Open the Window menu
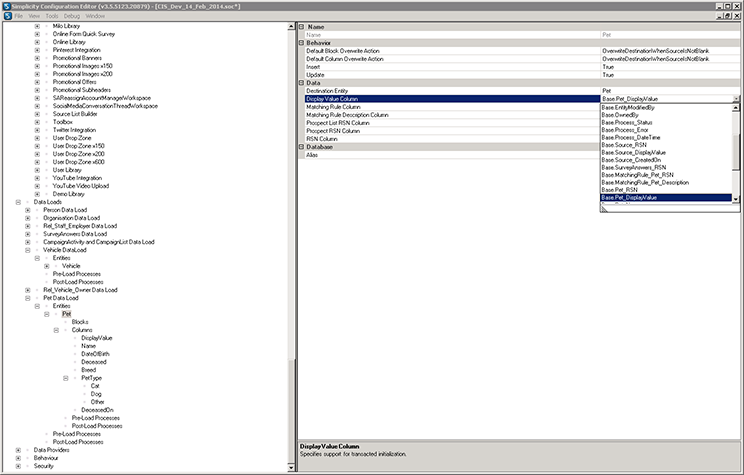Image resolution: width=744 pixels, height=475 pixels. point(95,16)
